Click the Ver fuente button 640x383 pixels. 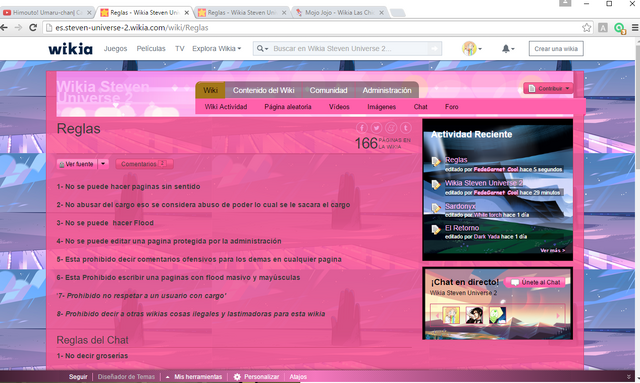point(77,164)
